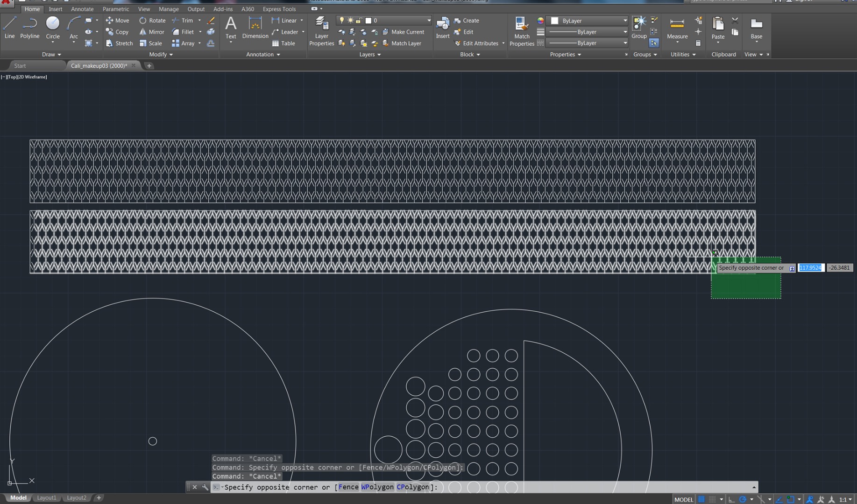Screen dimensions: 857x504
Task: Toggle object snap tracking in status bar
Action: click(779, 499)
